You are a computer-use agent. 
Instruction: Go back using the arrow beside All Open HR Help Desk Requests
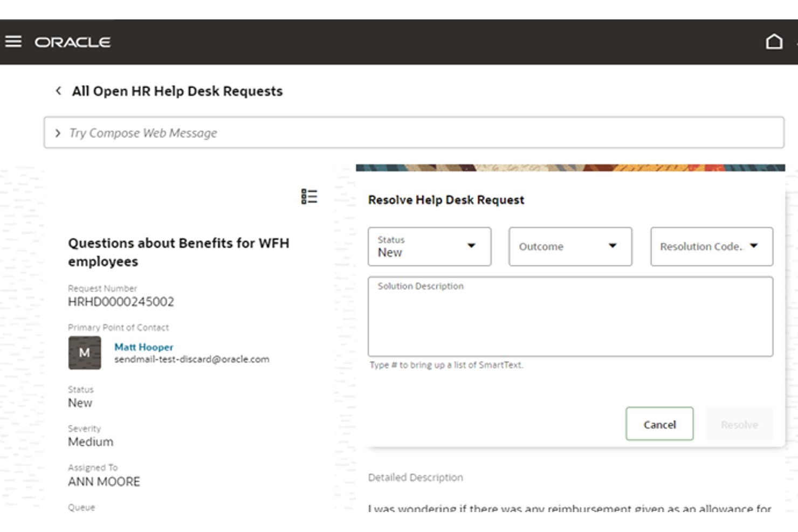pos(58,91)
